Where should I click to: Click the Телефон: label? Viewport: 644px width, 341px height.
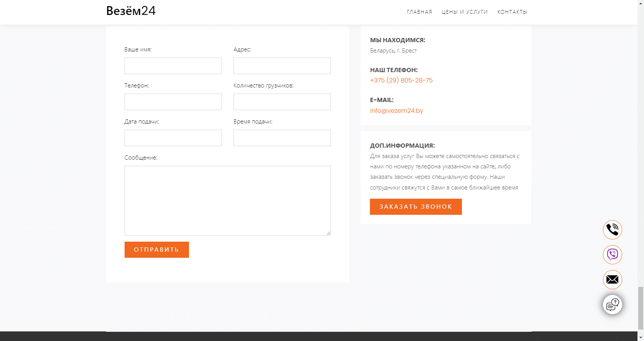[136, 86]
